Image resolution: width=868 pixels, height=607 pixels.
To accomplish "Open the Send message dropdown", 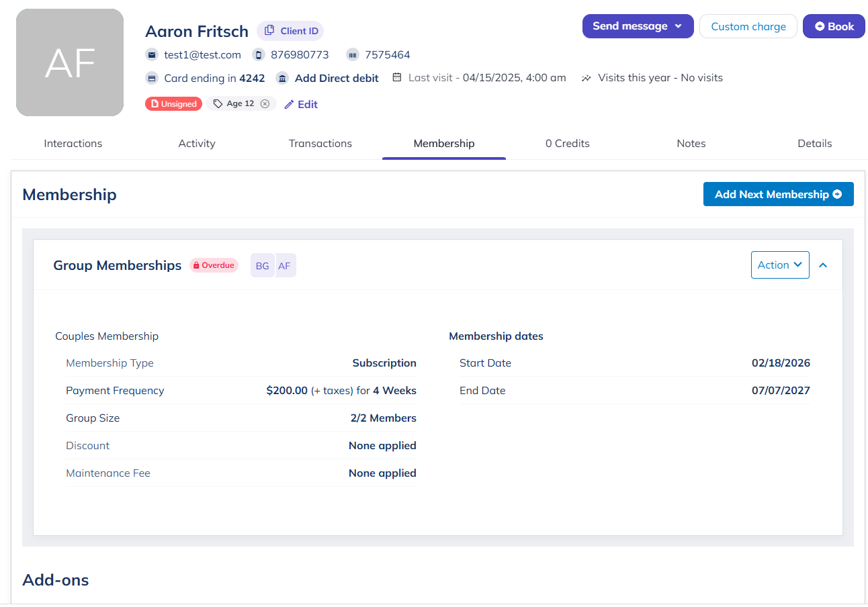I will tap(638, 26).
